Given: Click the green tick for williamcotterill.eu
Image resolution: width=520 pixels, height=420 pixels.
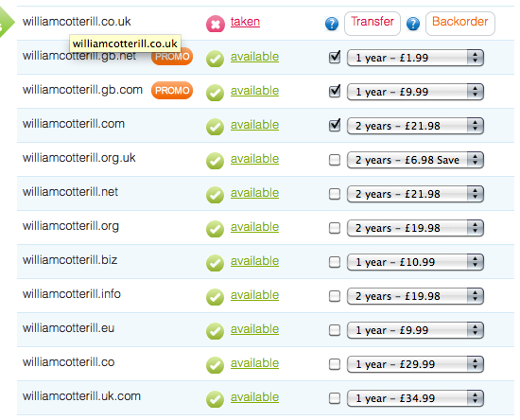Looking at the screenshot, I should tap(215, 331).
